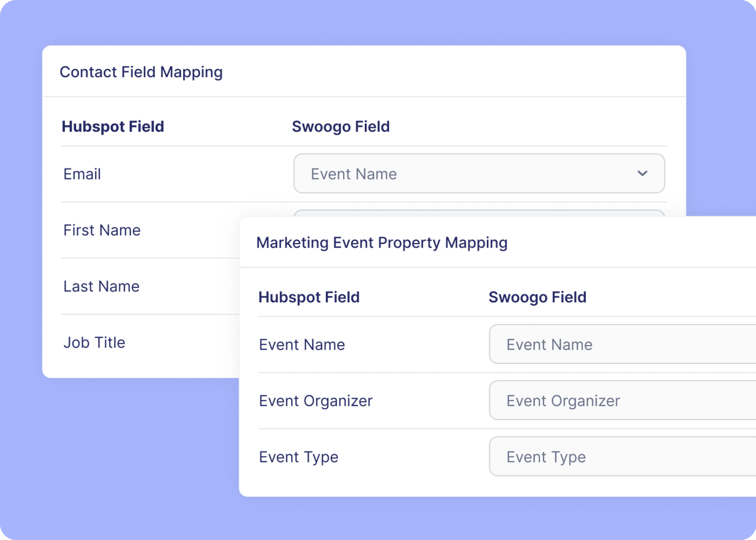This screenshot has width=756, height=540.
Task: Open Event Type Swoogo Field dropdown
Action: pyautogui.click(x=623, y=456)
